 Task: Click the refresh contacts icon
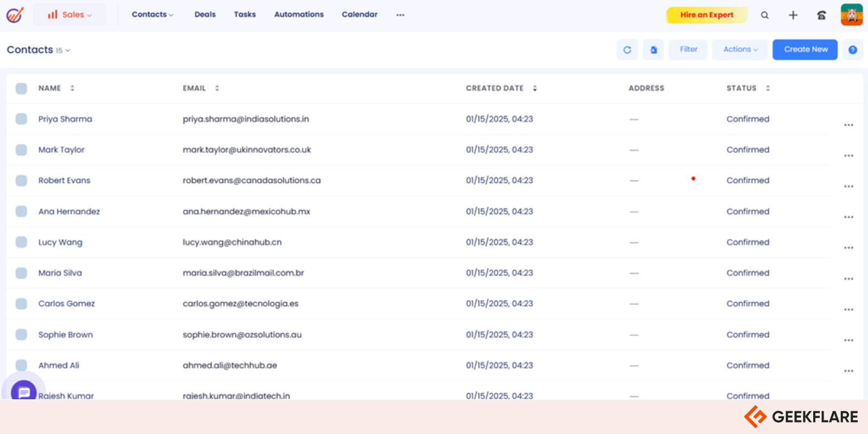coord(627,50)
